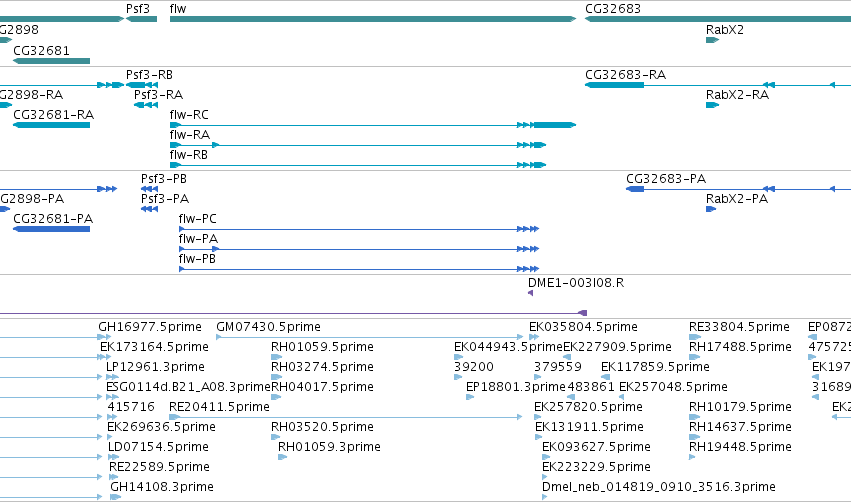
Task: Click the flw-PC protein feature
Action: click(359, 229)
